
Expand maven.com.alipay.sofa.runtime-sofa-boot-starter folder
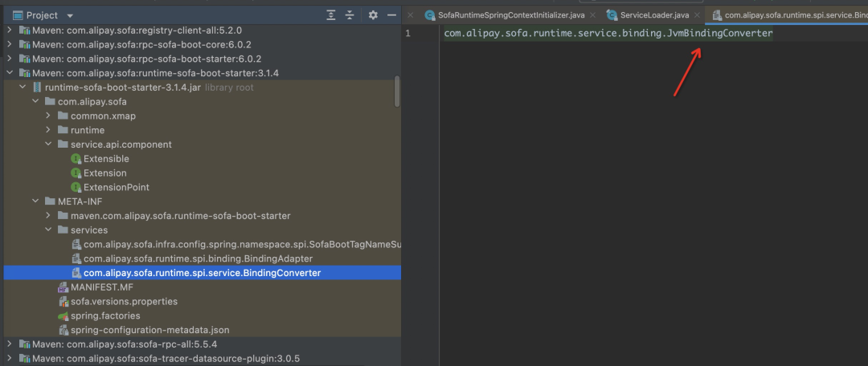48,216
